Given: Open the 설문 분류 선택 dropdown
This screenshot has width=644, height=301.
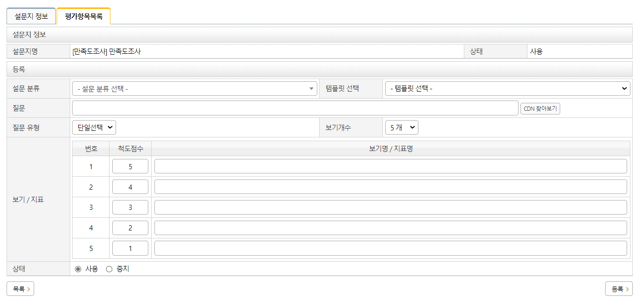Looking at the screenshot, I should point(194,89).
